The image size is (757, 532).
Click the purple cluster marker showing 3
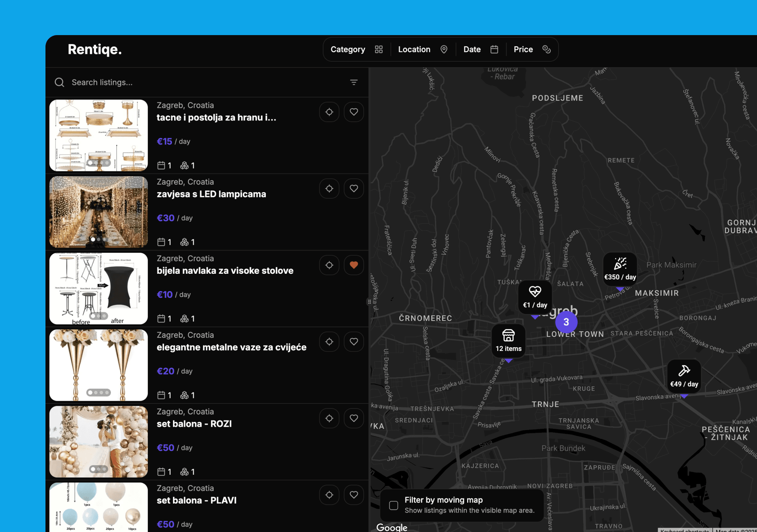tap(566, 322)
